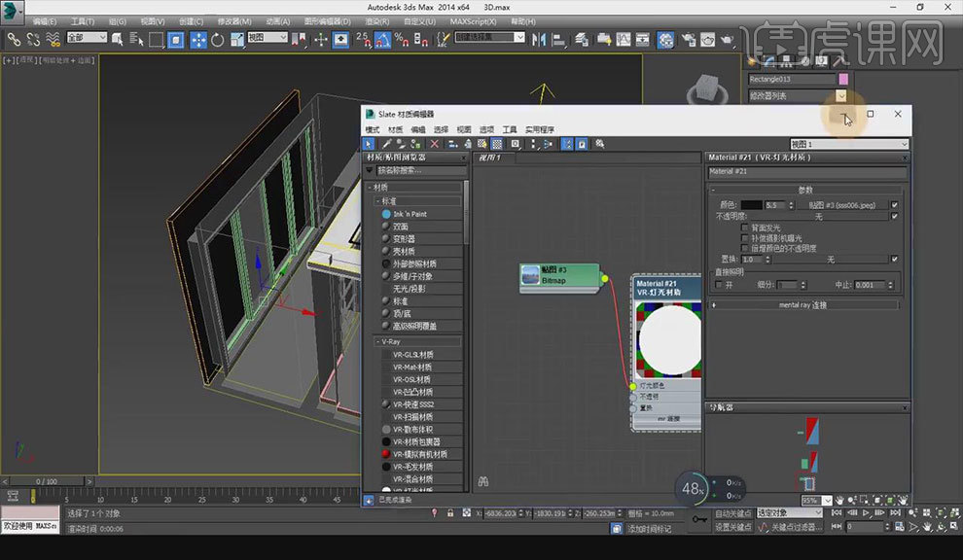Toggle the 设置关键点 set key button
963x560 pixels.
coord(733,527)
